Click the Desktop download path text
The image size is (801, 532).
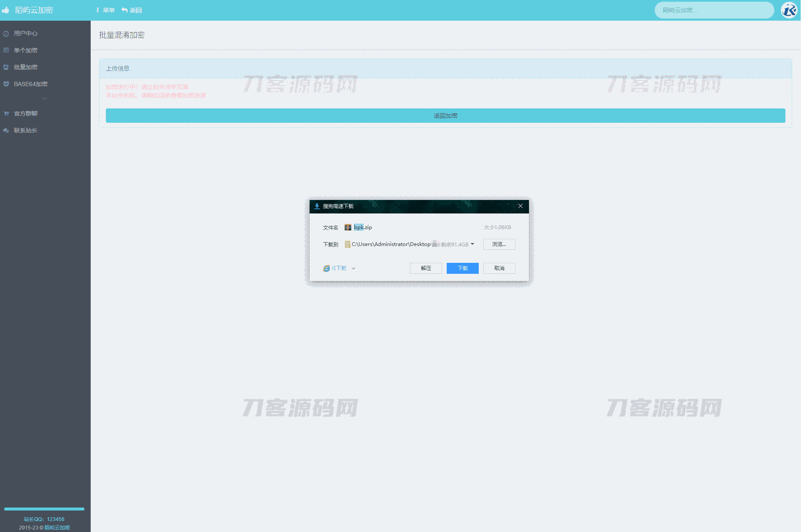click(391, 244)
